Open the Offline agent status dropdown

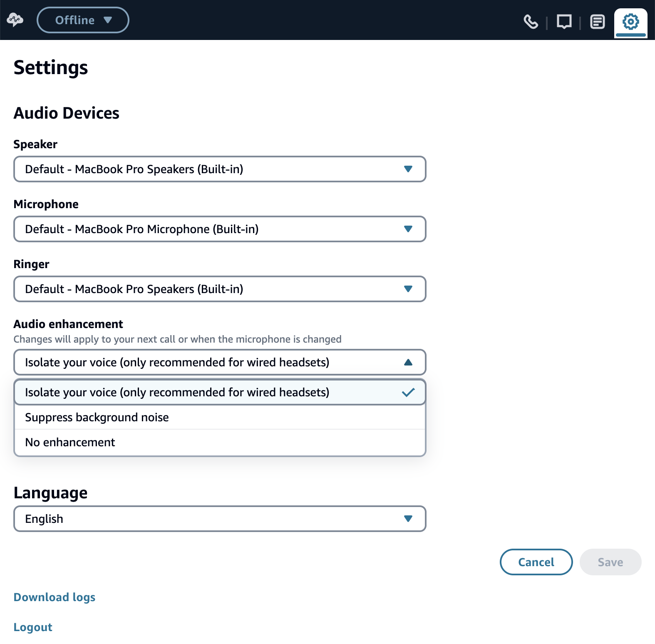83,20
